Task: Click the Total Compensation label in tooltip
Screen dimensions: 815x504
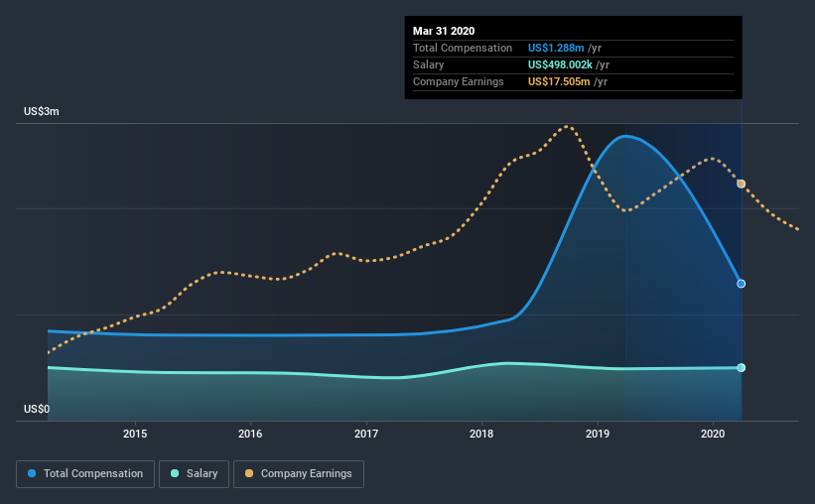Action: pos(463,48)
